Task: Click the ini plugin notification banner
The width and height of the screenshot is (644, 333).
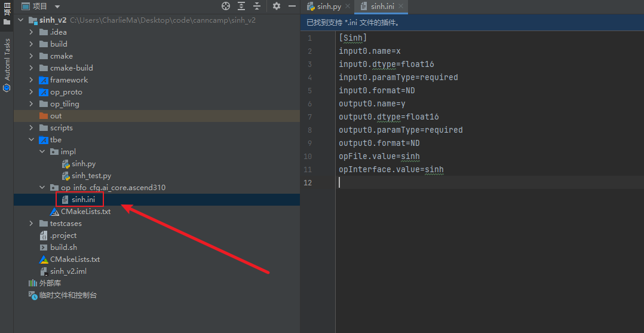Action: (472, 23)
